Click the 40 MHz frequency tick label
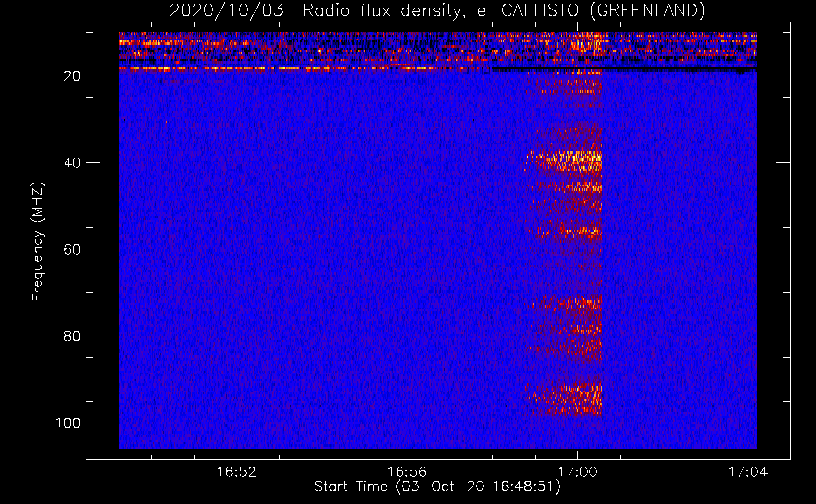Image resolution: width=816 pixels, height=504 pixels. [72, 163]
